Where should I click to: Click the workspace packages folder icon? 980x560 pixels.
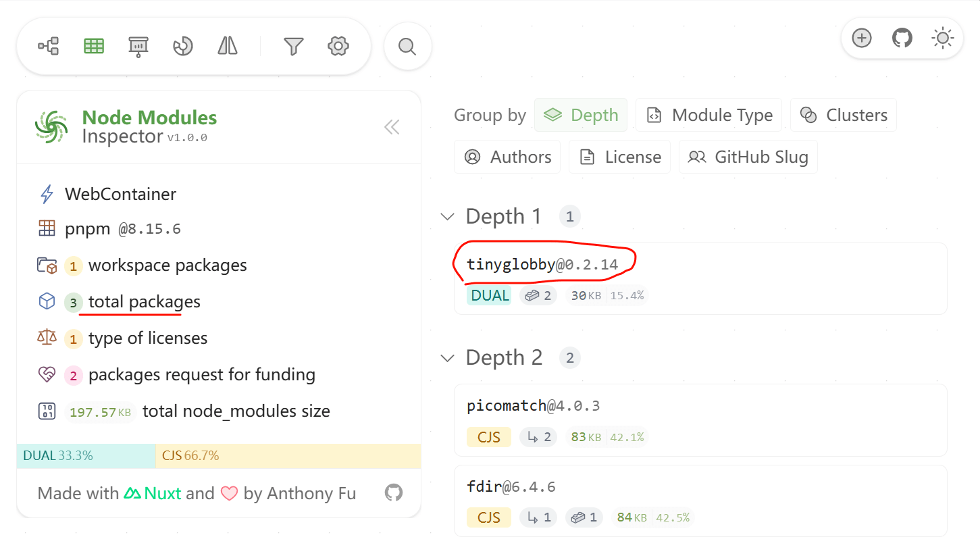[x=47, y=265]
